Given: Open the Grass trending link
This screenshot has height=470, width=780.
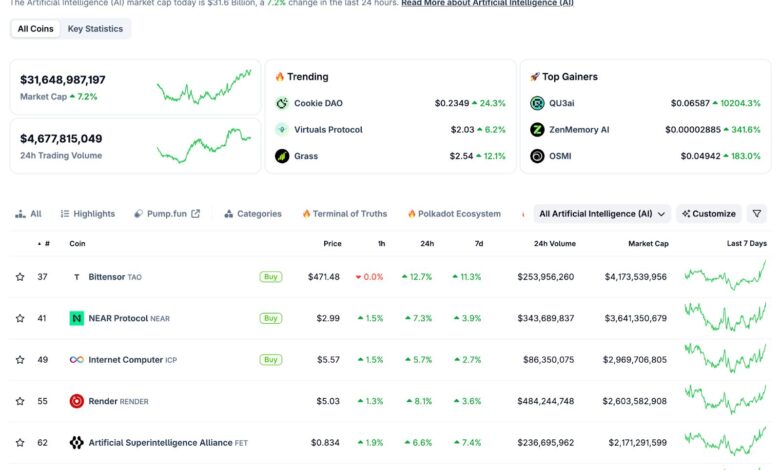Looking at the screenshot, I should [306, 156].
